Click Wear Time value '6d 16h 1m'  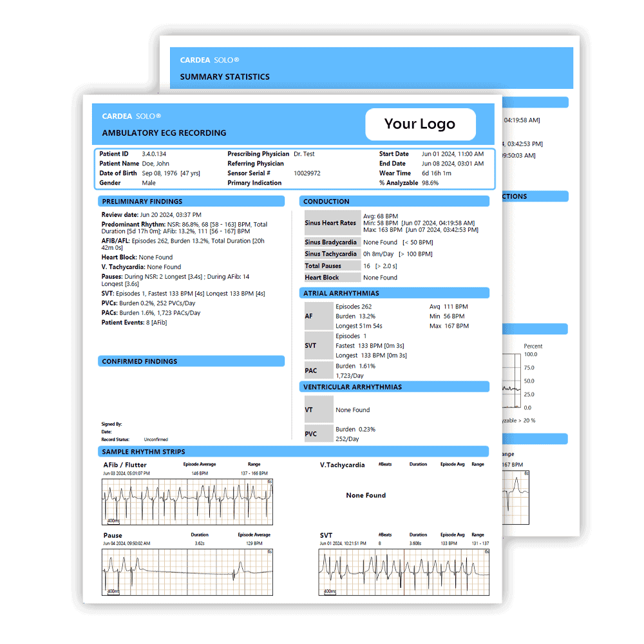click(436, 173)
